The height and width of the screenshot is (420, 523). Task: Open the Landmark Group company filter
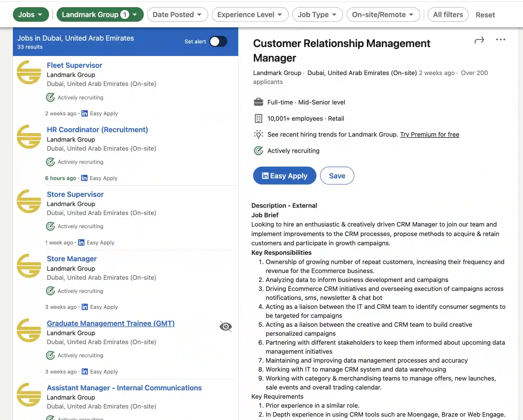click(x=100, y=15)
